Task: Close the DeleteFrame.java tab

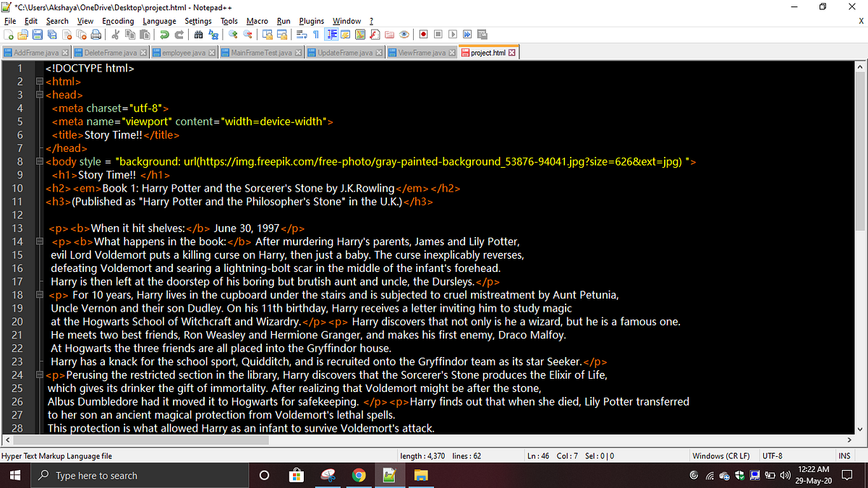Action: coord(143,53)
